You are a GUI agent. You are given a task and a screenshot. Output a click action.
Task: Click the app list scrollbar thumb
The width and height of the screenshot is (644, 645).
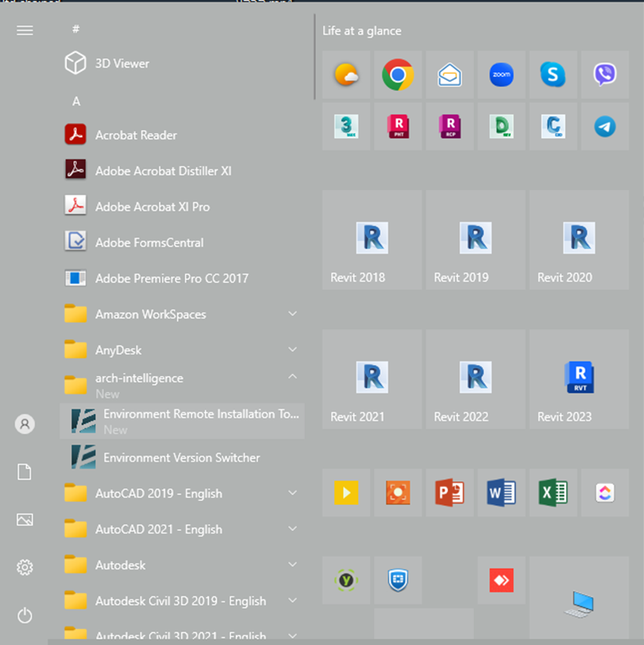315,57
